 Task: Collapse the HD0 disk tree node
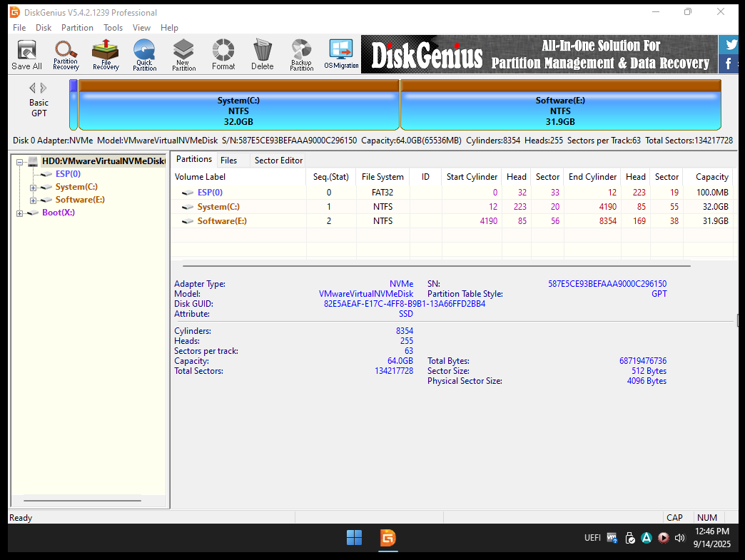click(19, 162)
